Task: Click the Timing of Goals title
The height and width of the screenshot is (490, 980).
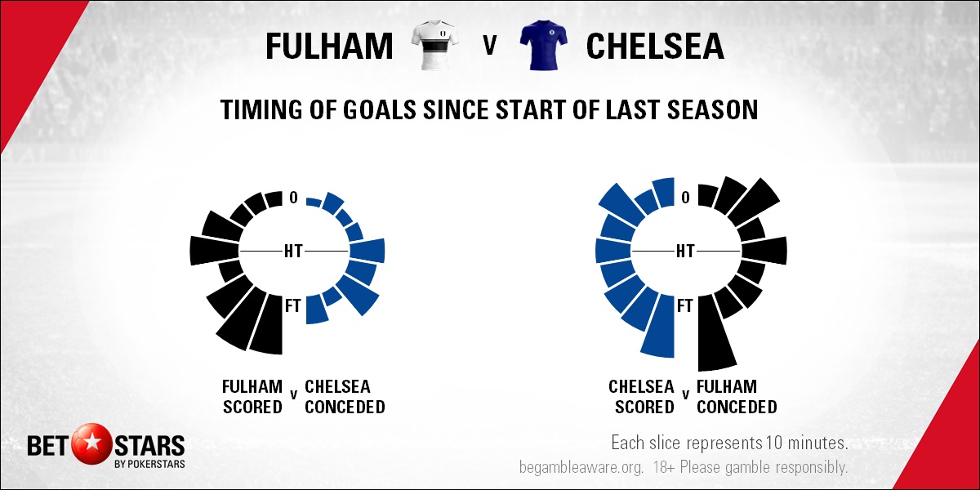Action: tap(490, 109)
